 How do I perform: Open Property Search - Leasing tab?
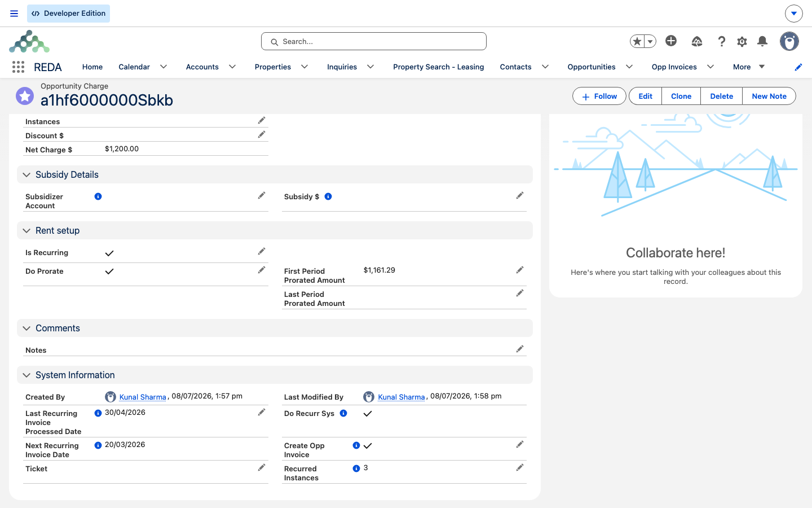click(439, 67)
